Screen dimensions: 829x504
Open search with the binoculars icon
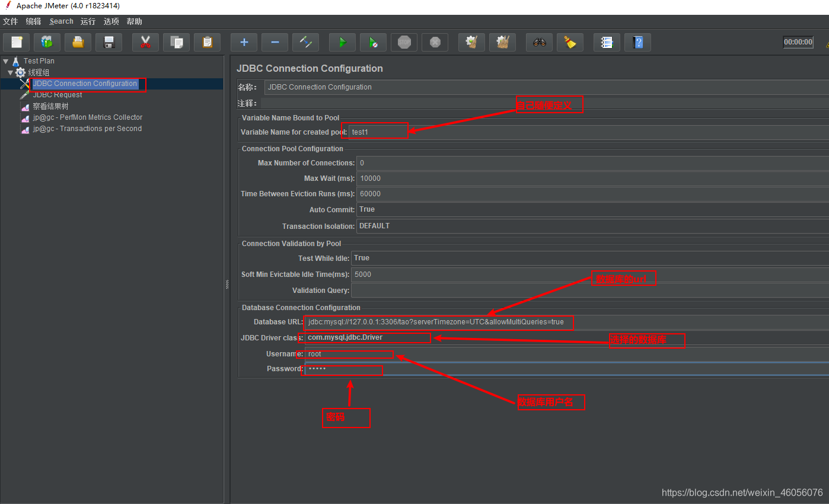click(539, 42)
